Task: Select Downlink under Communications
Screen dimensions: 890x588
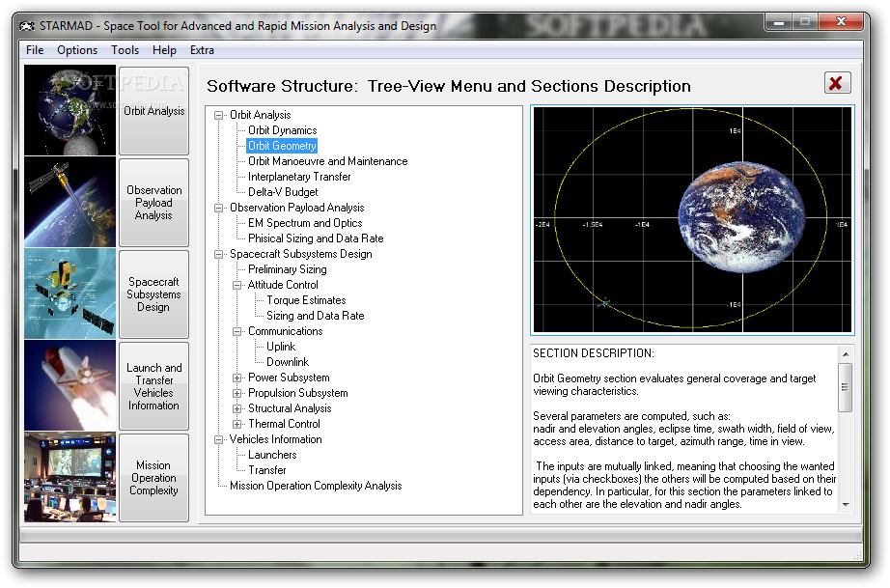Action: point(288,361)
